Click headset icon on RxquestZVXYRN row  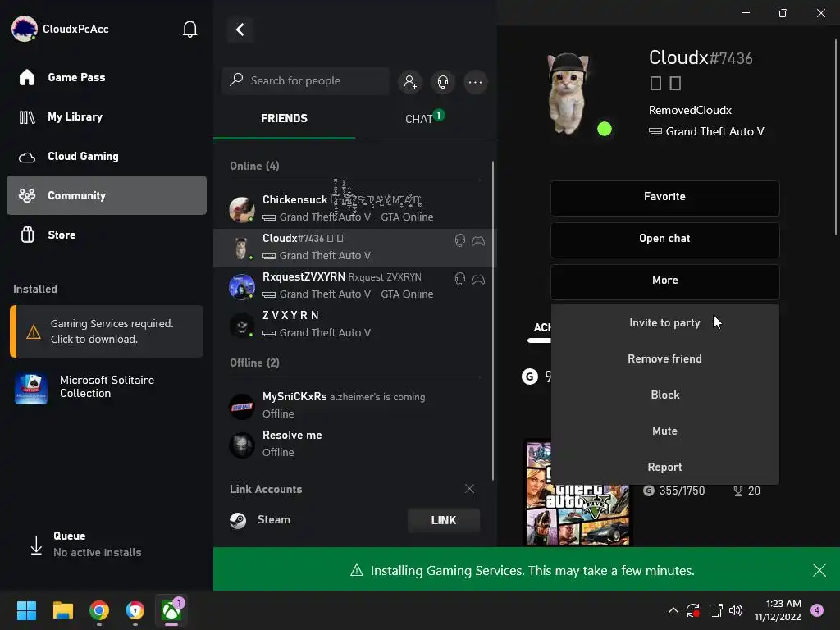(459, 279)
